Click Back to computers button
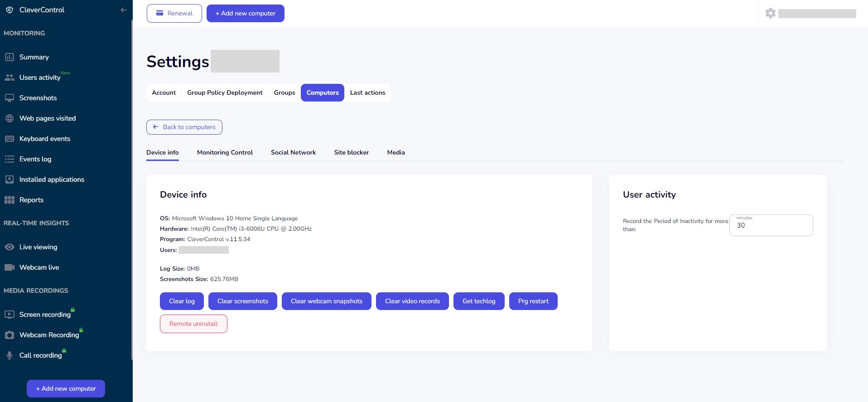The height and width of the screenshot is (402, 868). 184,127
